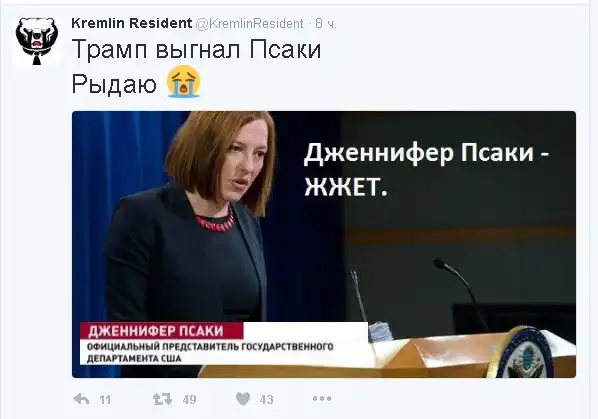Click the red ДЖЕННИФЕР ПСАКИ name banner
This screenshot has height=419, width=598.
click(x=161, y=331)
